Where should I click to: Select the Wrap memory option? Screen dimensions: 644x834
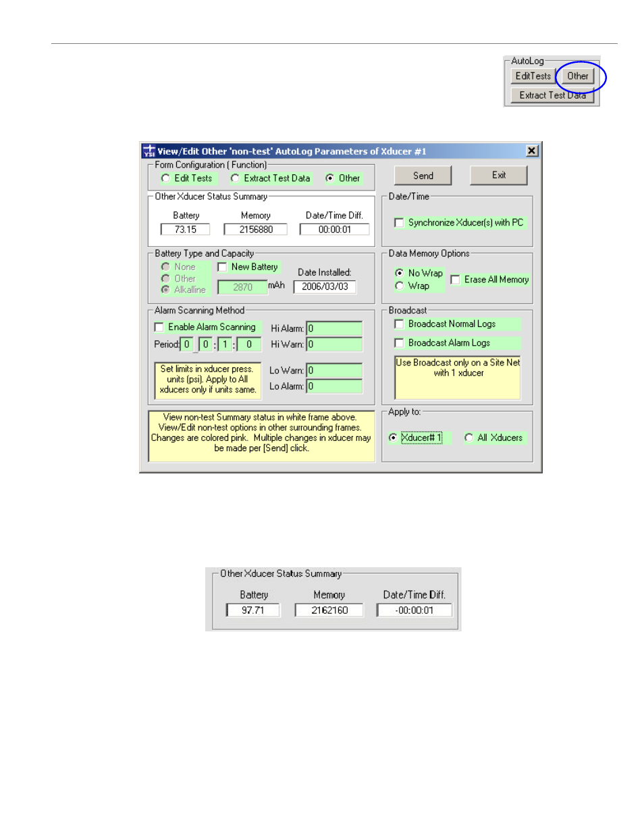[399, 286]
